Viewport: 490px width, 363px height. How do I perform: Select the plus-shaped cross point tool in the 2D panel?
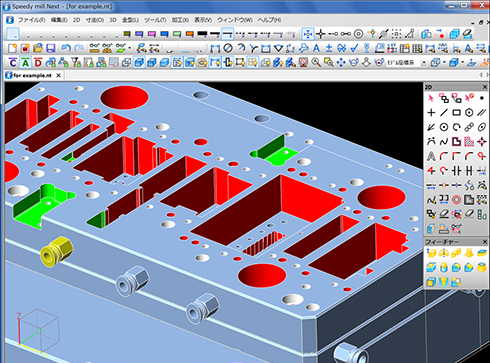coord(431,113)
